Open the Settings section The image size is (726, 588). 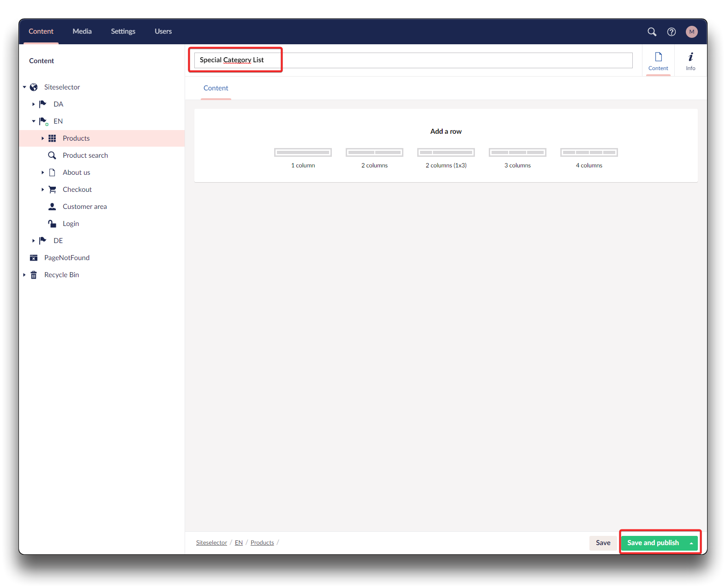(x=123, y=31)
